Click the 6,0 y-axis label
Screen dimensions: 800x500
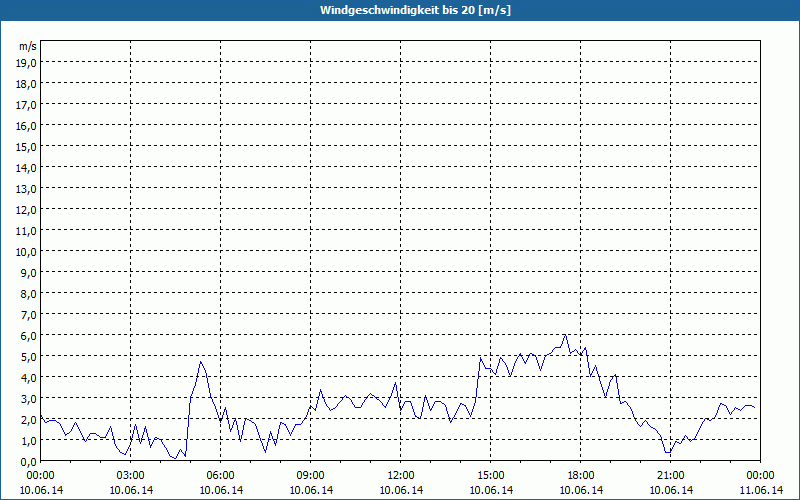coord(30,336)
